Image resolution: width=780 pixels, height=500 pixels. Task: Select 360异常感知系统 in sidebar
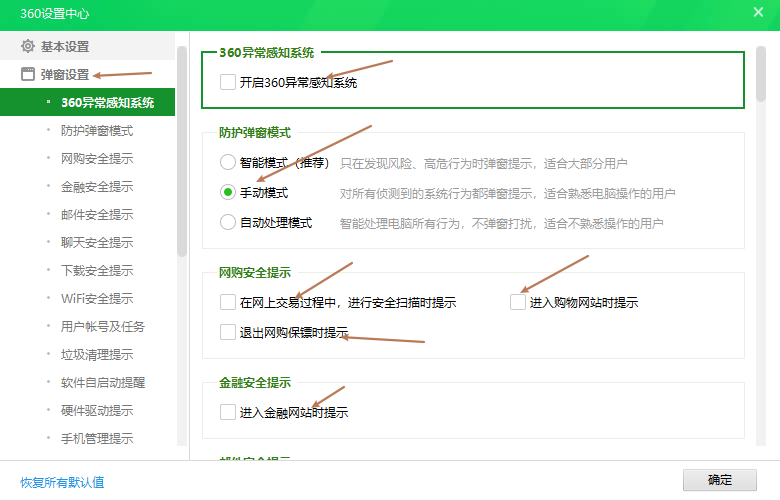(x=88, y=102)
